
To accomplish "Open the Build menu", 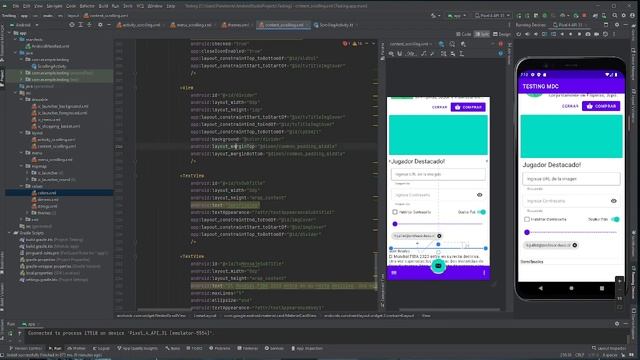I will pos(103,6).
